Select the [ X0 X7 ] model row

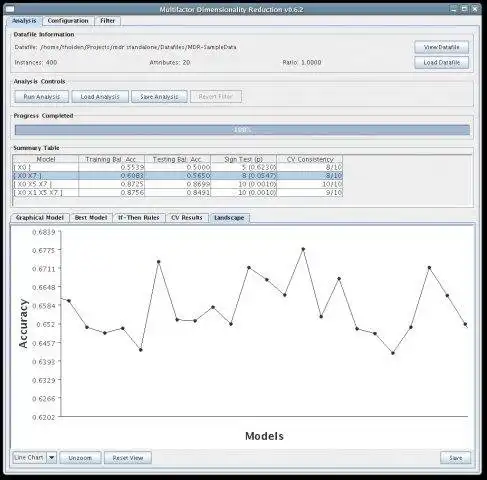[x=178, y=176]
